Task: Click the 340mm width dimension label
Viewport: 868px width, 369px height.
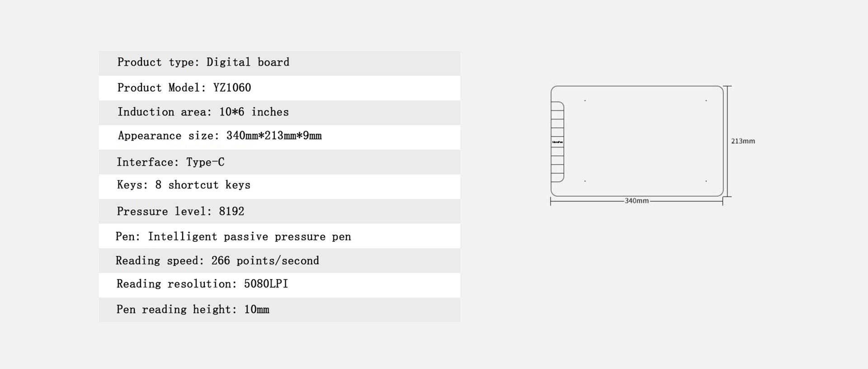Action: click(637, 201)
